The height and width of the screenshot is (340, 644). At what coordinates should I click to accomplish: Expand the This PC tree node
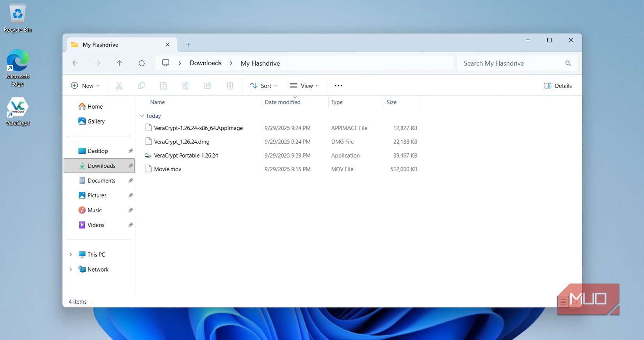tap(71, 255)
